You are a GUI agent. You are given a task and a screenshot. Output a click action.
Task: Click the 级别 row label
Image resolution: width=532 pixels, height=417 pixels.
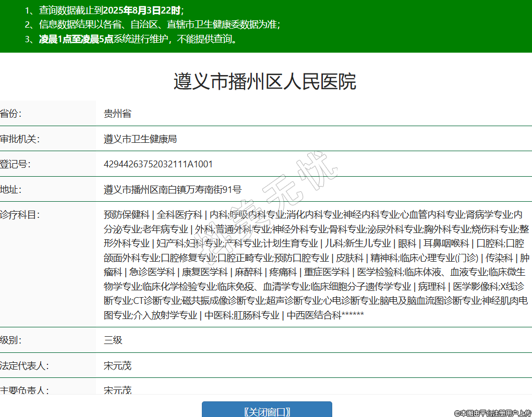tap(11, 340)
